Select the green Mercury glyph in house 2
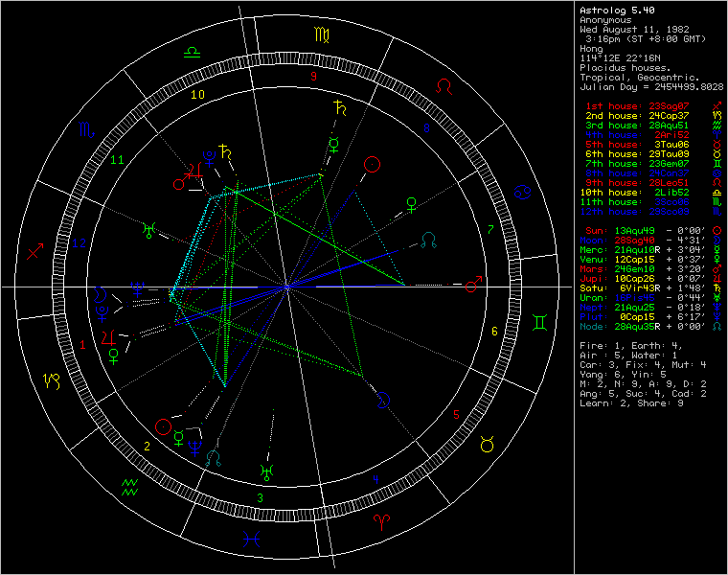The height and width of the screenshot is (575, 728). (179, 438)
